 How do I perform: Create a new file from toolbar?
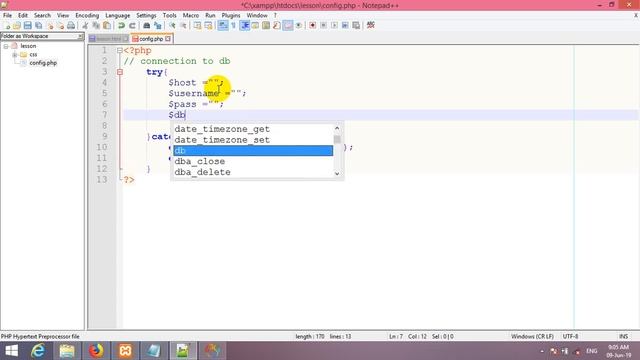(7, 25)
